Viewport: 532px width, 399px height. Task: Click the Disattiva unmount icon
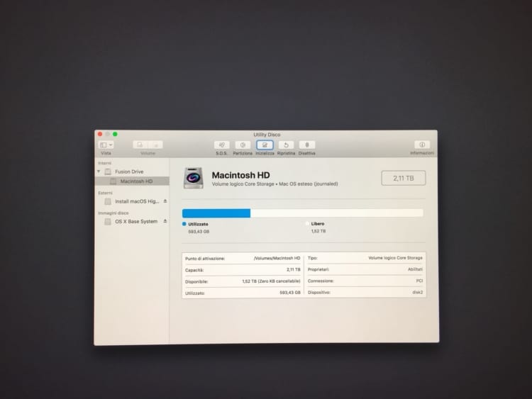click(306, 145)
